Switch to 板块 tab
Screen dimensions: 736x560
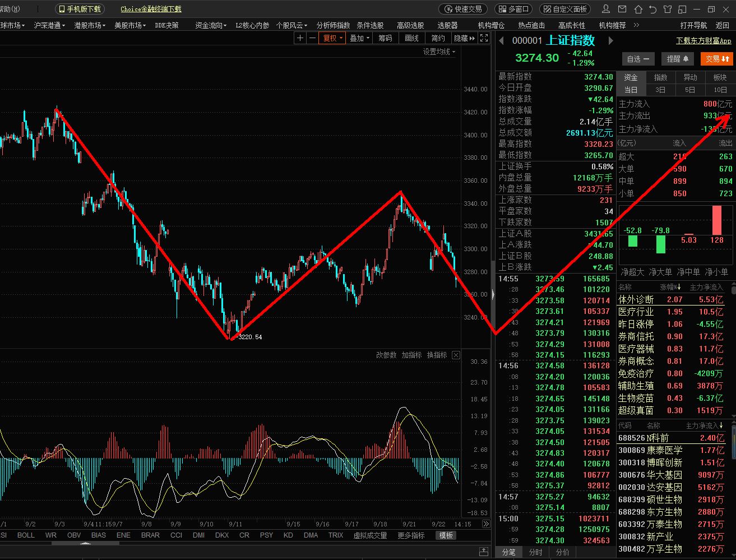pos(720,77)
